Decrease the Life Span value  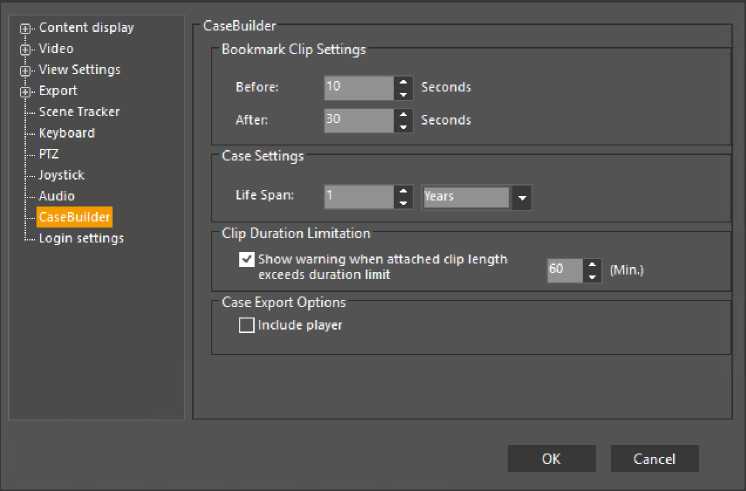click(x=403, y=203)
